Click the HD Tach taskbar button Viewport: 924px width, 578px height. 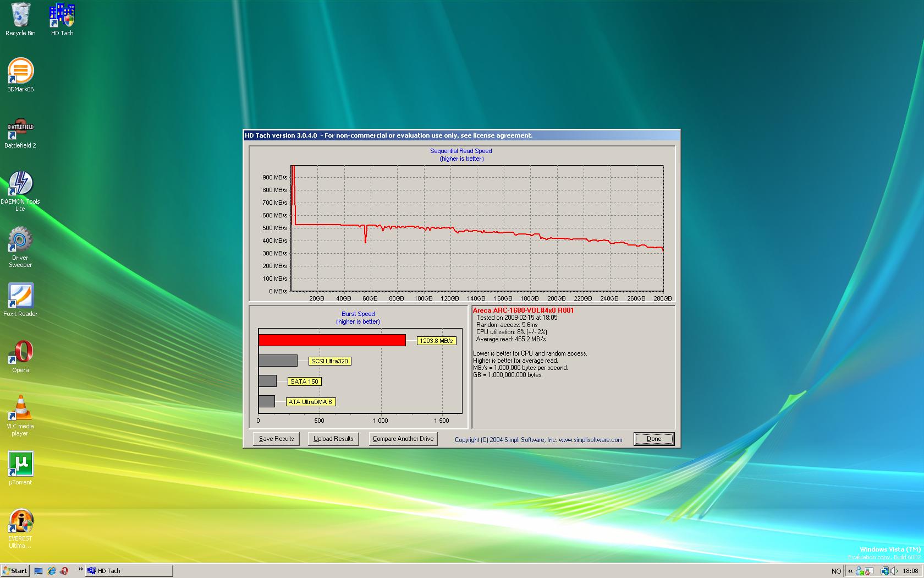pos(129,571)
